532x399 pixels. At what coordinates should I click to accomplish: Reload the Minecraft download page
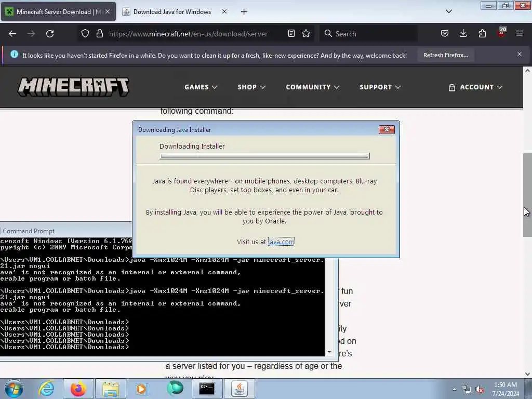click(x=50, y=34)
